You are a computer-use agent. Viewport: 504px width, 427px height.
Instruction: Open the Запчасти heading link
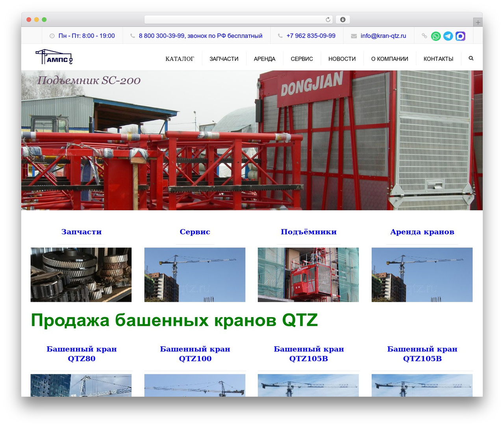pos(82,232)
